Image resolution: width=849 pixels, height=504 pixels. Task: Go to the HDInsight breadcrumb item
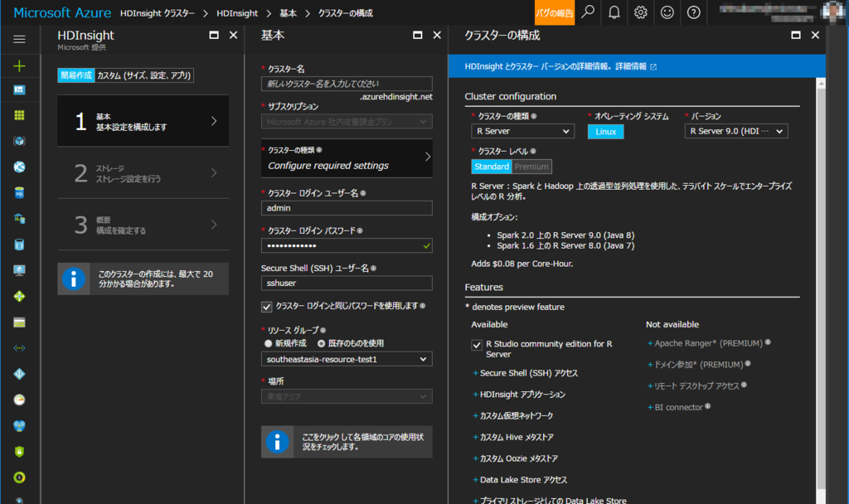pyautogui.click(x=237, y=13)
